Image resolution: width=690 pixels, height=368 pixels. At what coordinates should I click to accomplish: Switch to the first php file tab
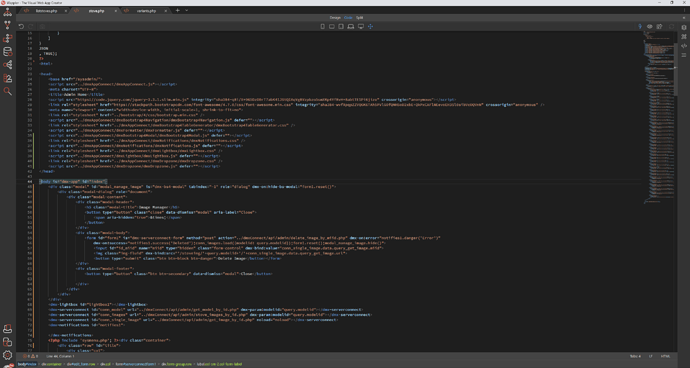point(46,11)
